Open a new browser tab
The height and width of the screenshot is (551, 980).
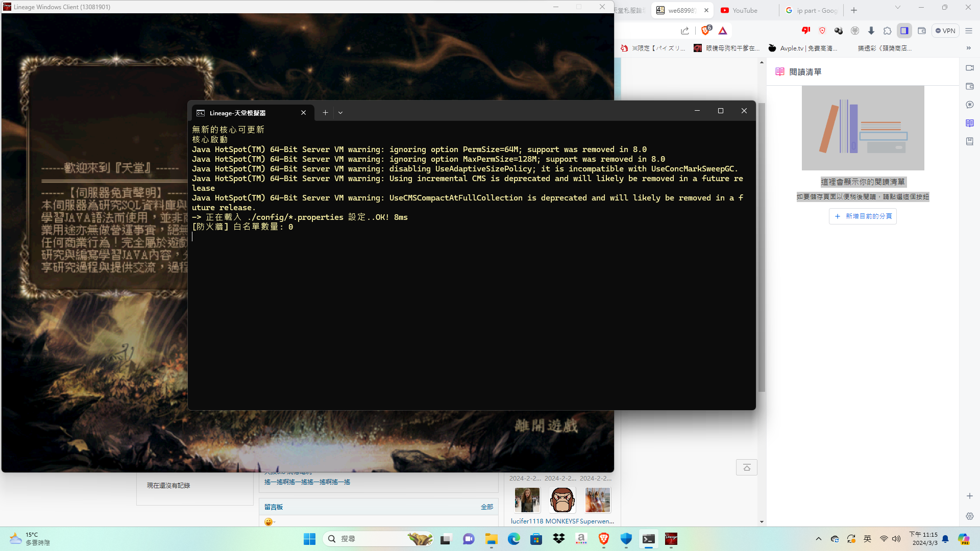[x=854, y=10]
